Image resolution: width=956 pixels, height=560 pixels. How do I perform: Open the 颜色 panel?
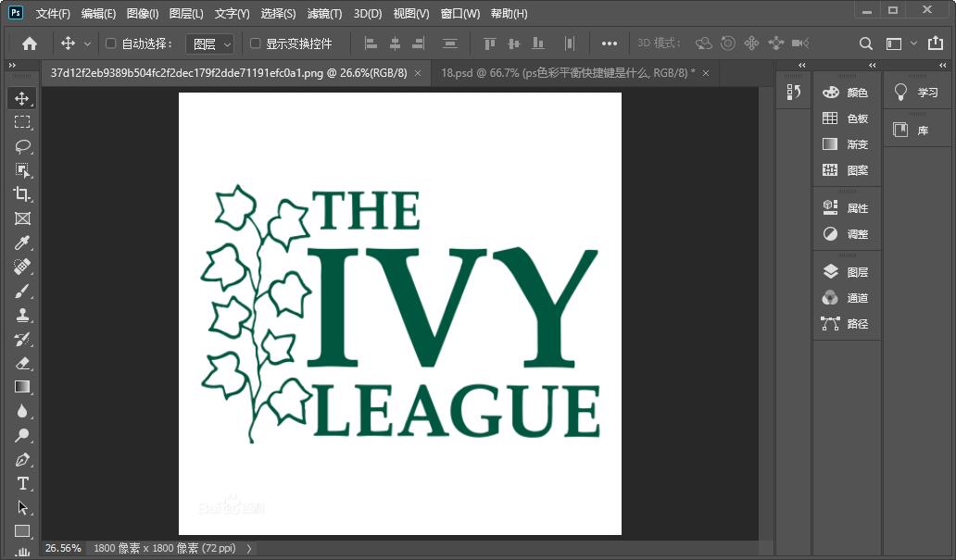pyautogui.click(x=847, y=93)
